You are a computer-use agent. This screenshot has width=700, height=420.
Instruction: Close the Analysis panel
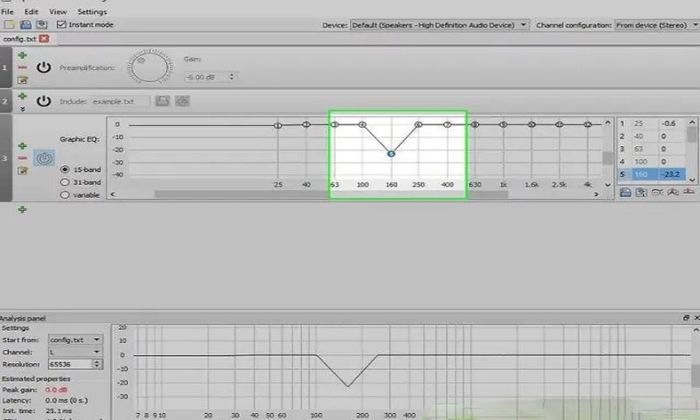(697, 318)
